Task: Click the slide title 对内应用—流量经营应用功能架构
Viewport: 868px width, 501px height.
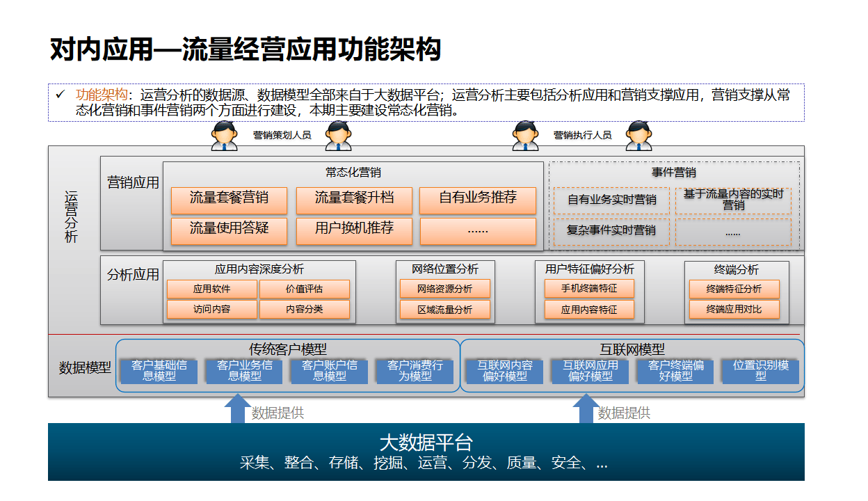Action: click(x=246, y=51)
